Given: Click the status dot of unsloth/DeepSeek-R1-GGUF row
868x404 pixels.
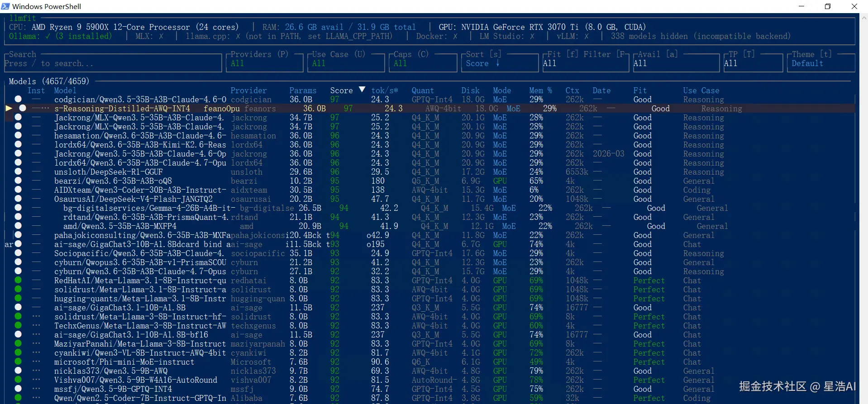Looking at the screenshot, I should 18,171.
